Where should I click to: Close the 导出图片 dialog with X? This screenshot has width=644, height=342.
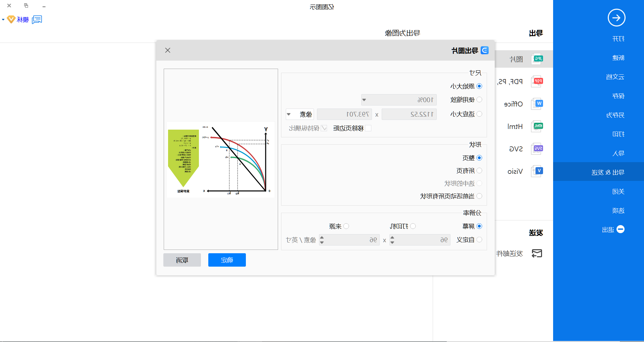click(x=168, y=50)
